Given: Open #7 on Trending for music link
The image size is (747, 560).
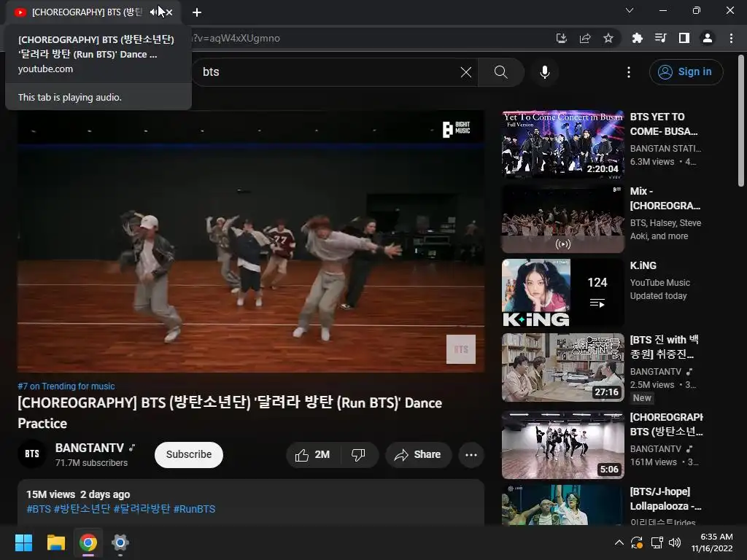Looking at the screenshot, I should tap(66, 386).
